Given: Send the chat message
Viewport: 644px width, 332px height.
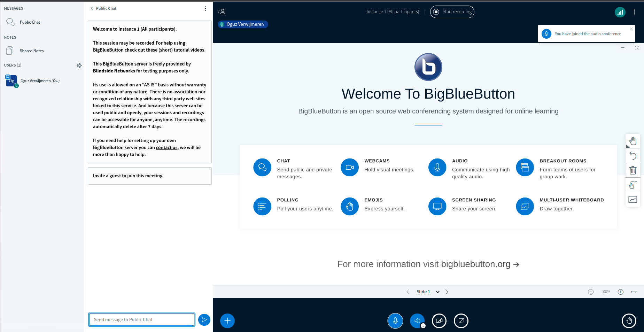Looking at the screenshot, I should pyautogui.click(x=204, y=319).
